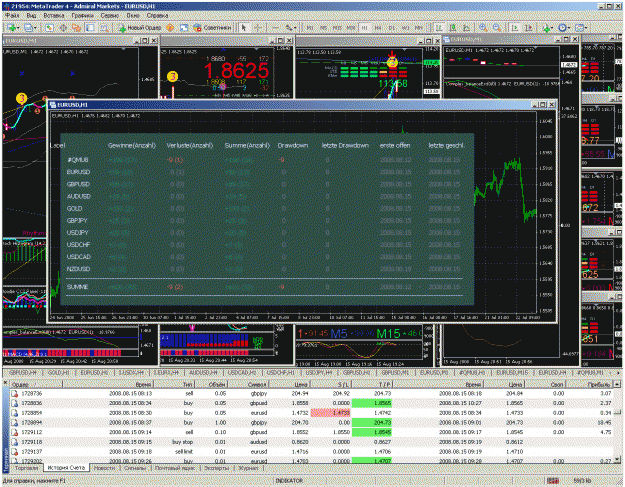The width and height of the screenshot is (625, 487).
Task: Select the crosshair tool
Action: pyautogui.click(x=258, y=27)
